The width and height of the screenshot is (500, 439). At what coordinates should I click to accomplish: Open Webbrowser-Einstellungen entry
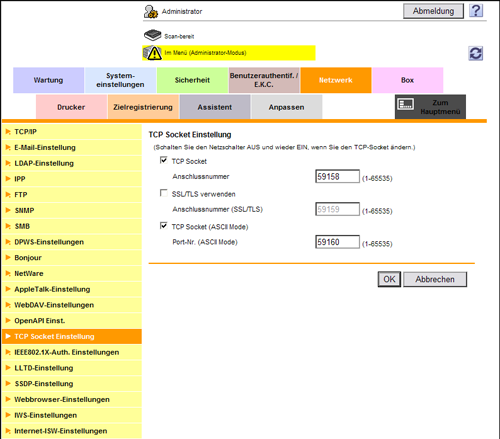point(72,400)
